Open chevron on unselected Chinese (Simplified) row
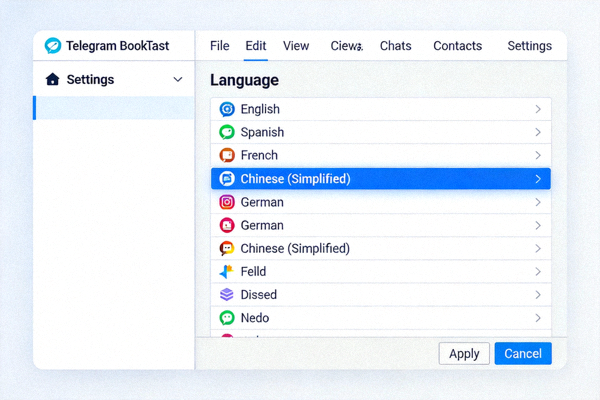The height and width of the screenshot is (400, 600). 538,248
